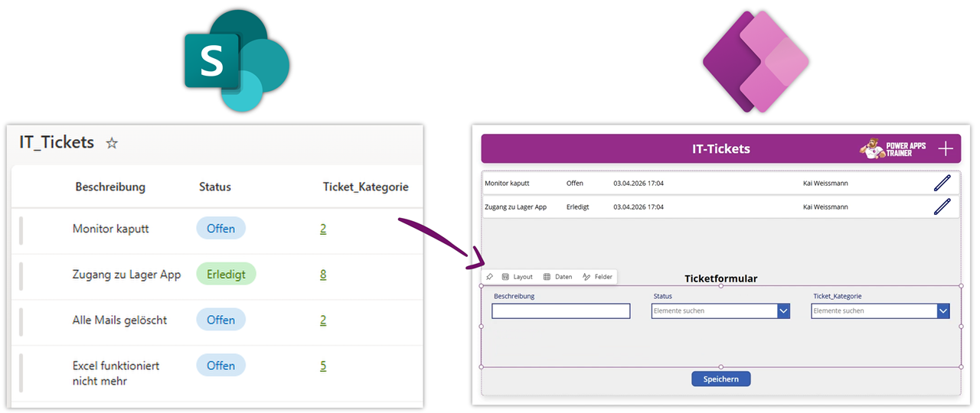The height and width of the screenshot is (413, 980).
Task: Select the Alle Mails gelöscht row
Action: tap(218, 321)
